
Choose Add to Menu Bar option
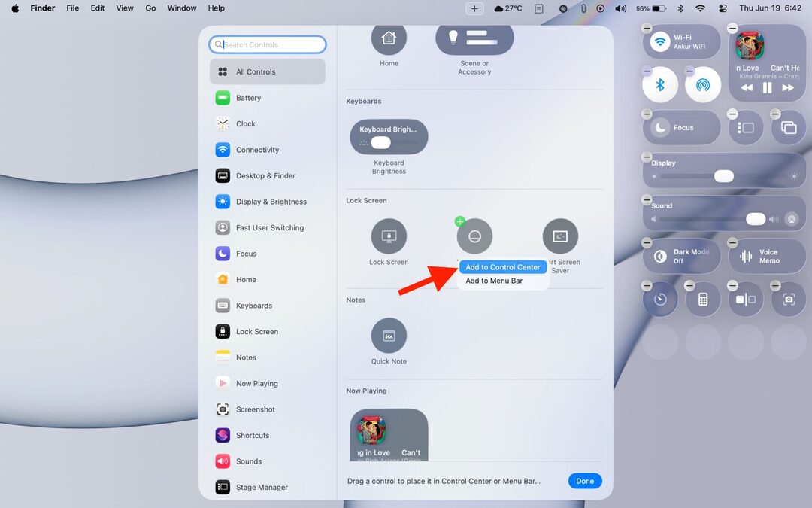click(x=493, y=281)
